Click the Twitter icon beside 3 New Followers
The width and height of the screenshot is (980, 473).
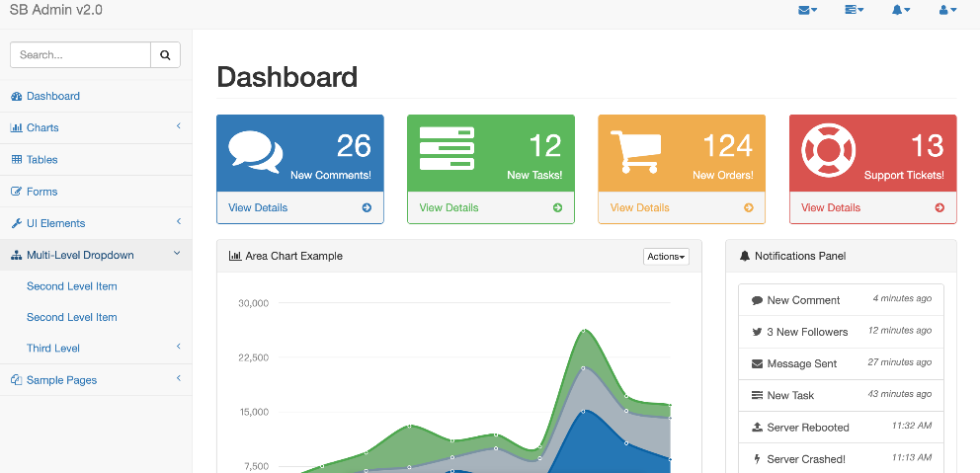coord(757,333)
